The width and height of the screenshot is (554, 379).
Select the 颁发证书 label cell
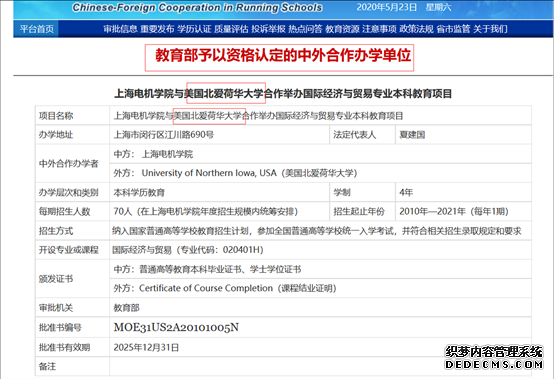pos(72,279)
